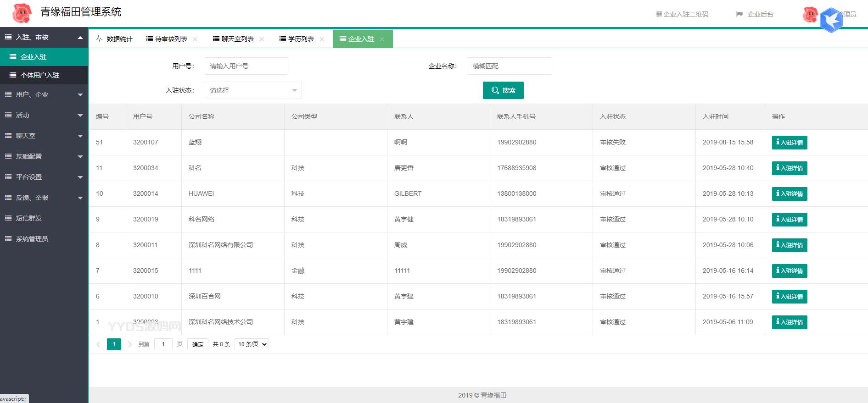
Task: Click the 企业名称 fuzzy match field
Action: 510,66
